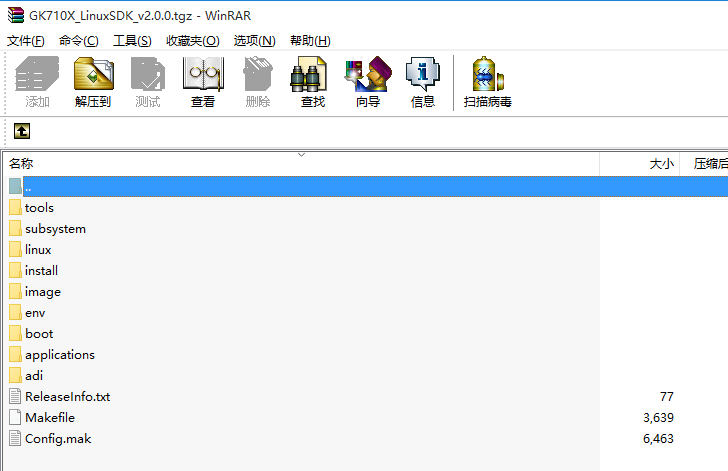Select the adi folder icon
The width and height of the screenshot is (728, 471).
[15, 375]
